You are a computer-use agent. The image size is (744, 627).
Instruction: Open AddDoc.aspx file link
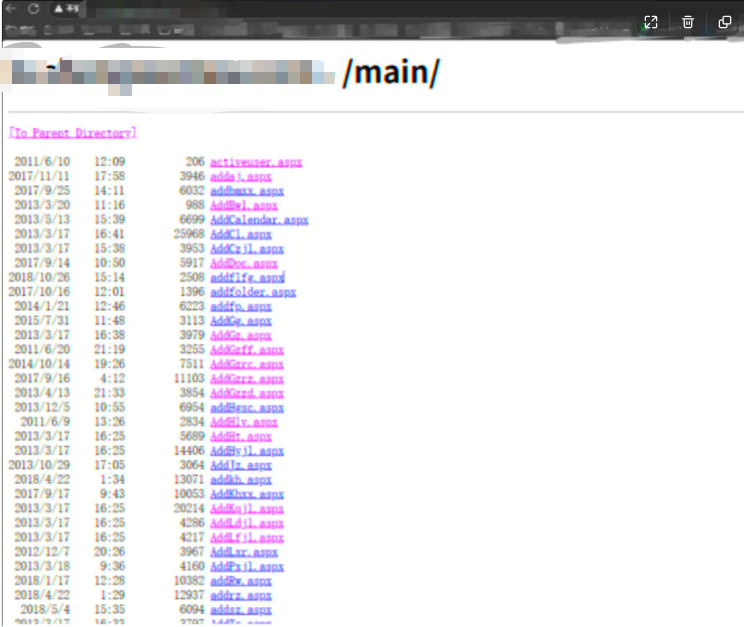(x=244, y=263)
